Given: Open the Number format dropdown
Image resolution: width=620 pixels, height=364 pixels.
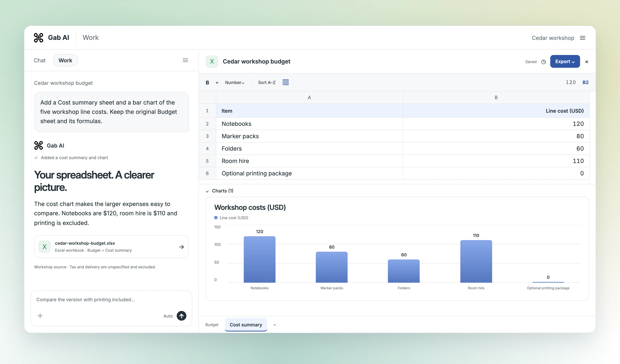Looking at the screenshot, I should (234, 83).
